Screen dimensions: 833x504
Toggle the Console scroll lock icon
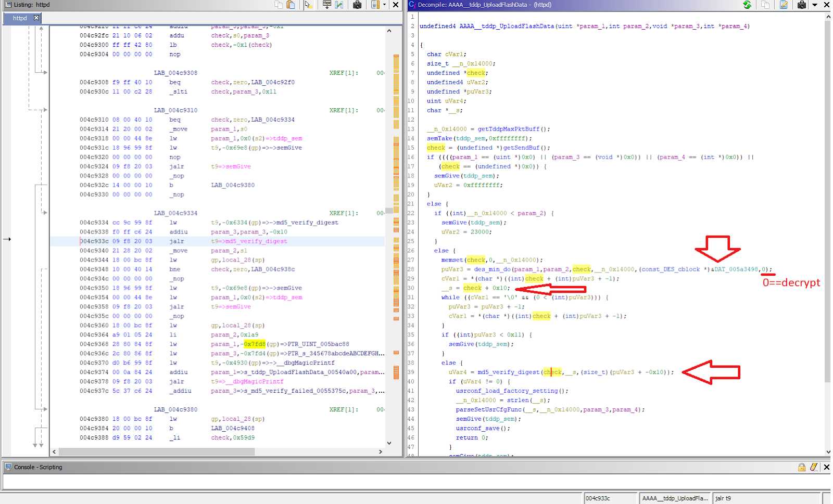tap(802, 467)
